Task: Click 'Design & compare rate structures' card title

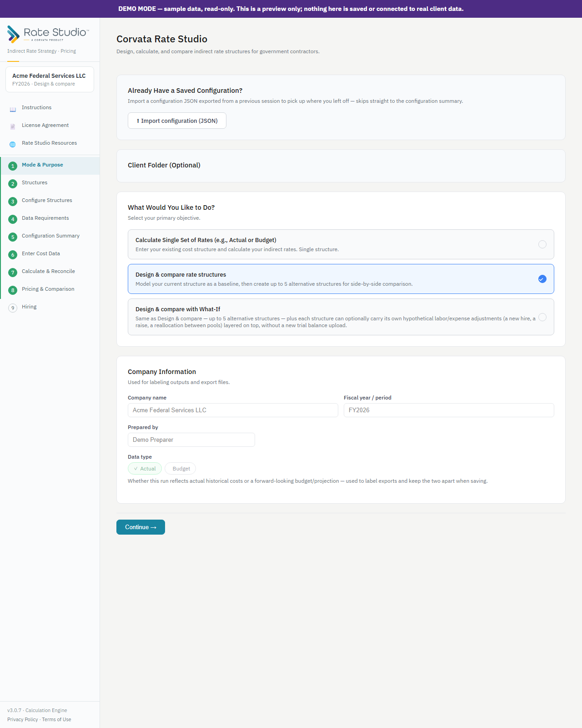Action: (181, 275)
